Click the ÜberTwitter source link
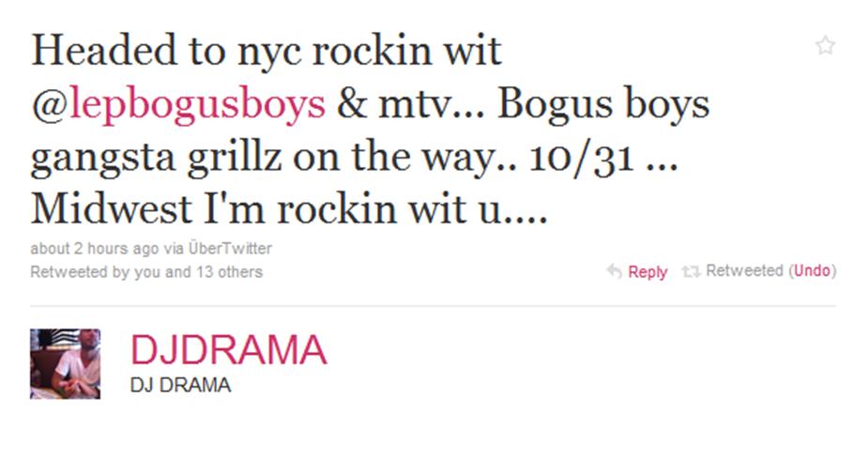Screen dimensions: 868x458 (x=230, y=248)
